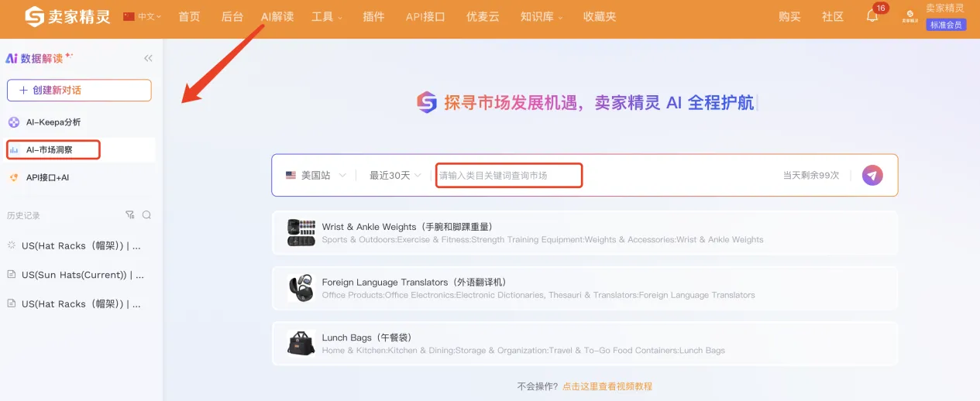980x401 pixels.
Task: Open the 社区 link
Action: pyautogui.click(x=833, y=16)
